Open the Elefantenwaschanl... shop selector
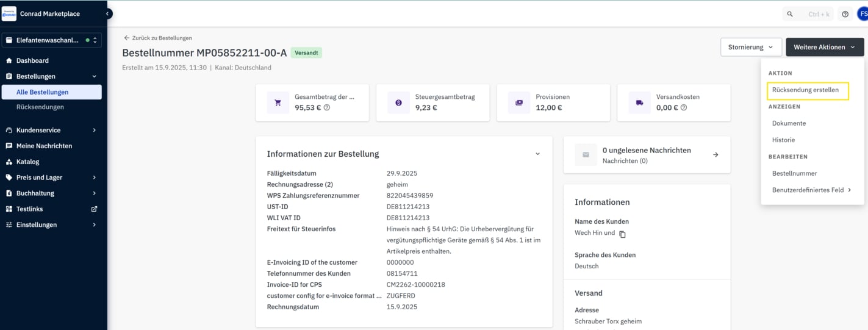The height and width of the screenshot is (330, 868). pyautogui.click(x=51, y=40)
